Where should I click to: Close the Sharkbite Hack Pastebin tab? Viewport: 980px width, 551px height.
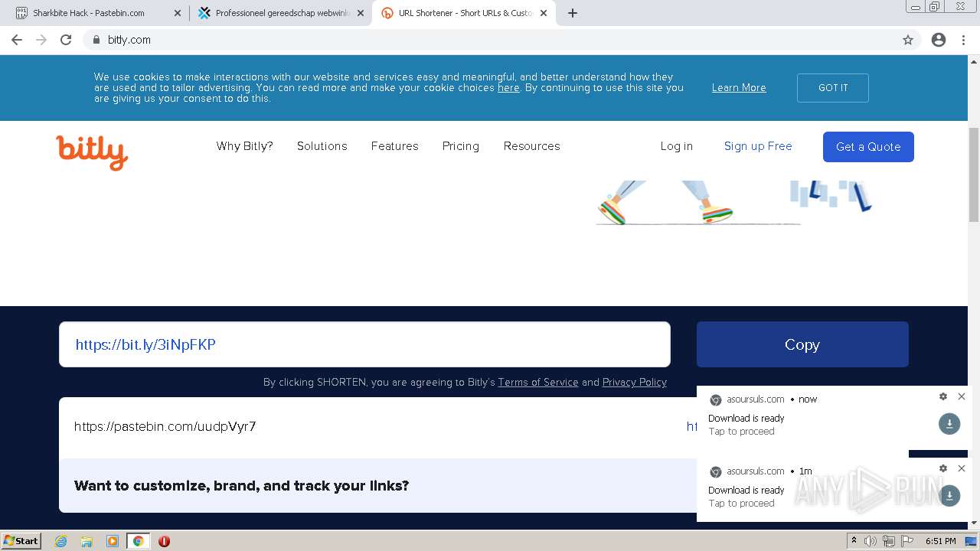[x=178, y=13]
